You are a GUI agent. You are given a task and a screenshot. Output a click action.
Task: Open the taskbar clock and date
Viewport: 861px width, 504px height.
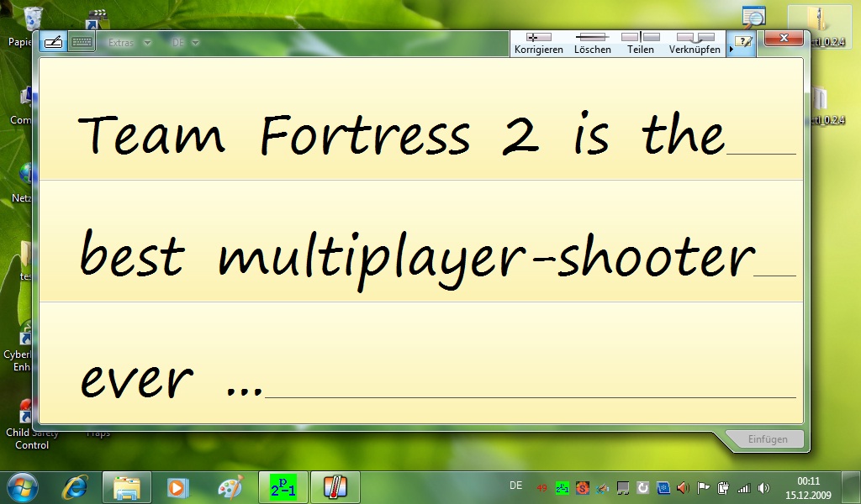[808, 488]
